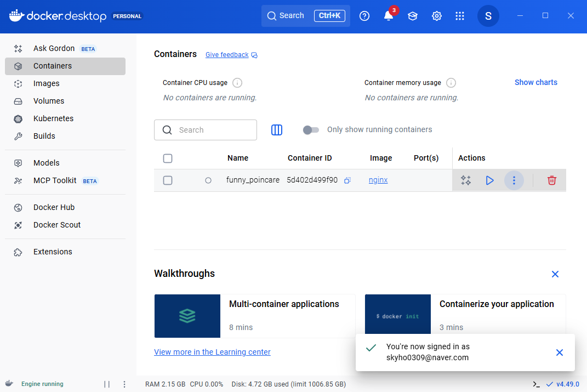Check the funny_poincare row checkbox
This screenshot has width=587, height=392.
click(x=168, y=180)
